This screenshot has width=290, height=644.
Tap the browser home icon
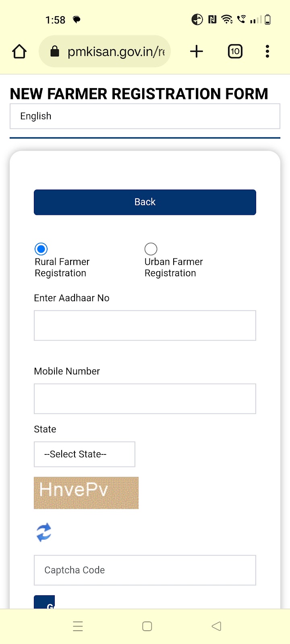point(19,52)
